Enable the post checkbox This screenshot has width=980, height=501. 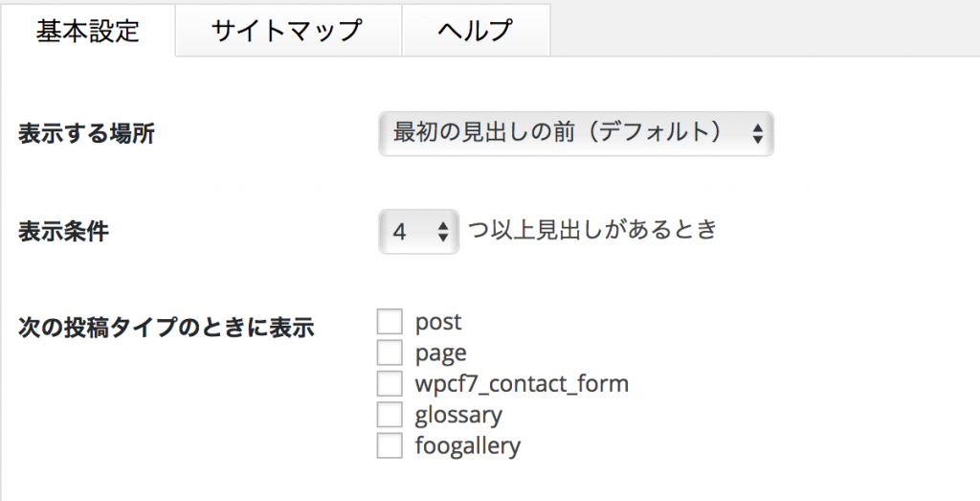[x=390, y=322]
